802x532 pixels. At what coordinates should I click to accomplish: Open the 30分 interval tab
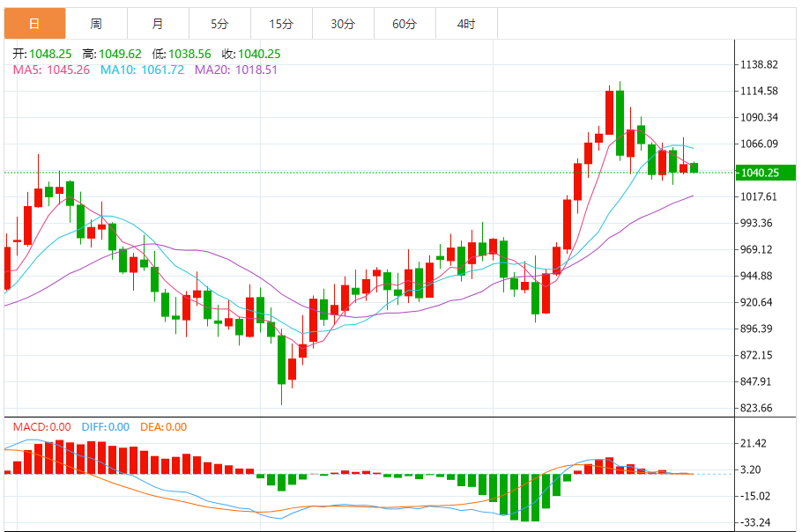coord(343,24)
